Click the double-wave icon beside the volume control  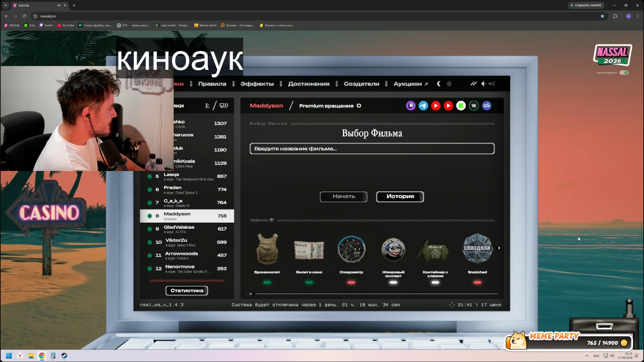pyautogui.click(x=473, y=84)
